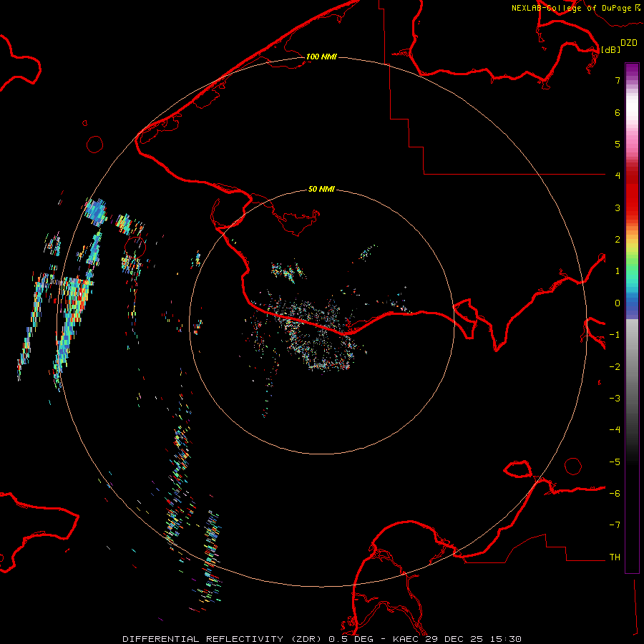Click the -1 value on color scale
Viewport: 644px width, 644px height.
615,335
